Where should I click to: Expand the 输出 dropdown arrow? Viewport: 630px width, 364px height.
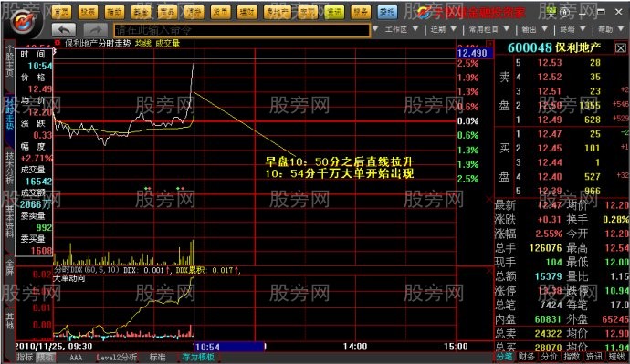tap(544, 29)
